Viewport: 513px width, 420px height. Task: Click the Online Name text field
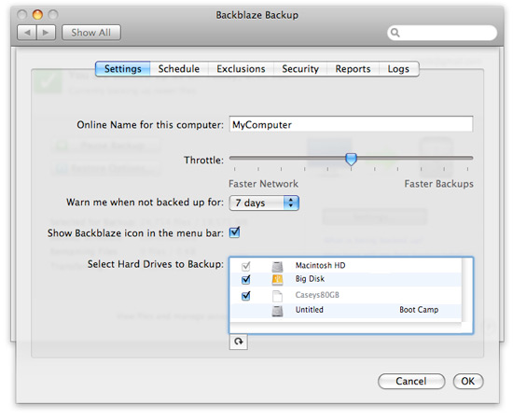[351, 124]
